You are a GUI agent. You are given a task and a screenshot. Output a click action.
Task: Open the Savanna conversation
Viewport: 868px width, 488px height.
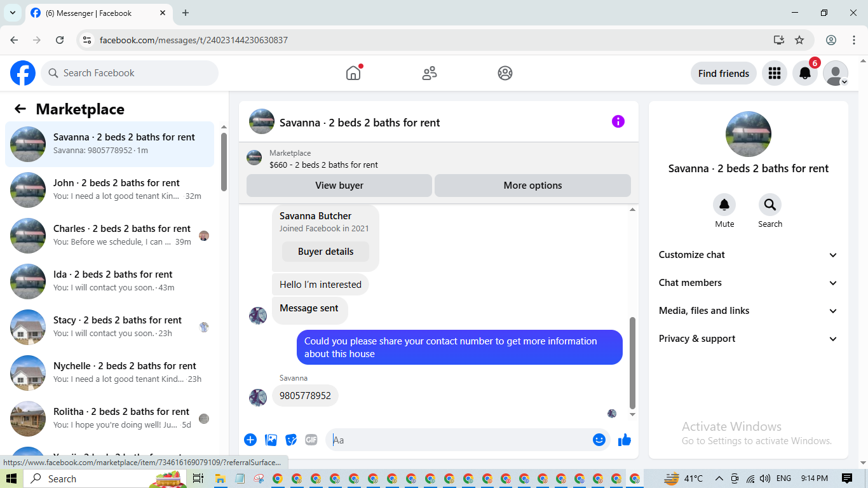pyautogui.click(x=109, y=144)
